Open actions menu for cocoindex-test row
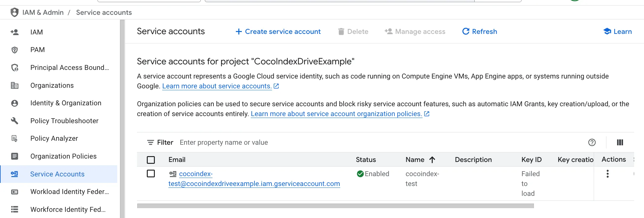 click(x=608, y=174)
